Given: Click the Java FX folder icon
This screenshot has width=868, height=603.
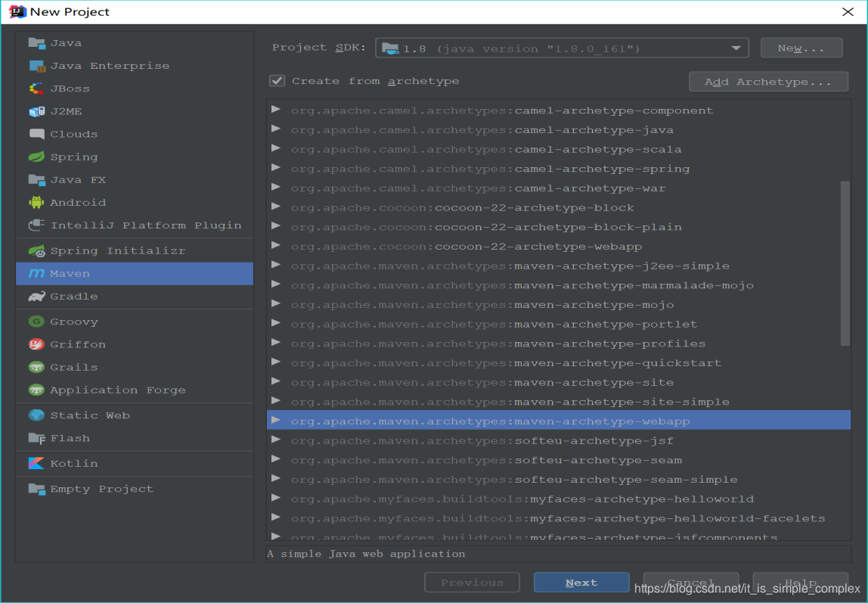Looking at the screenshot, I should (x=36, y=180).
